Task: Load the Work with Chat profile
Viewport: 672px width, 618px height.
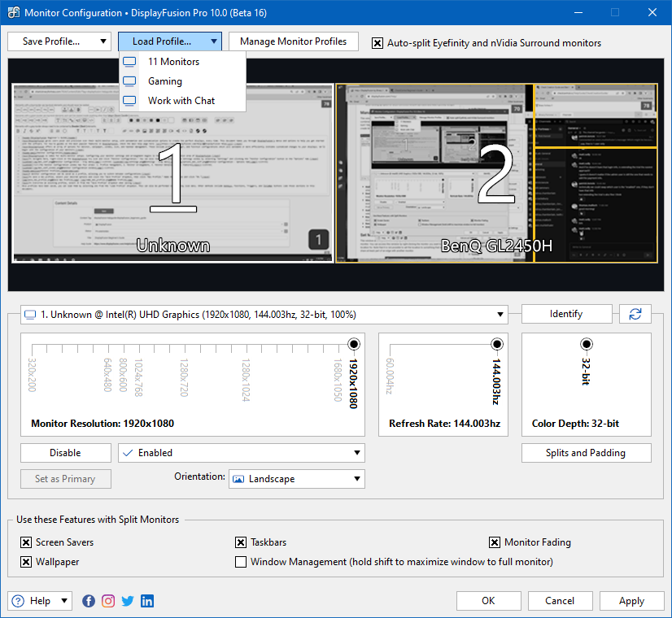Action: coord(182,101)
